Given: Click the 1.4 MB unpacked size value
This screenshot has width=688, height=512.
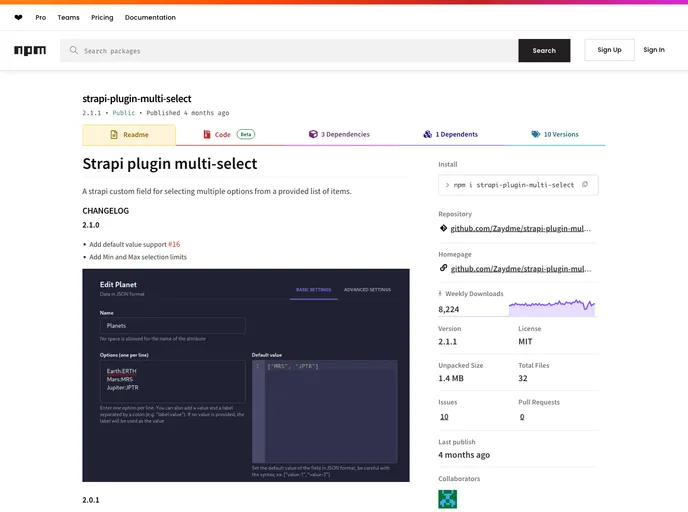Looking at the screenshot, I should coord(451,379).
